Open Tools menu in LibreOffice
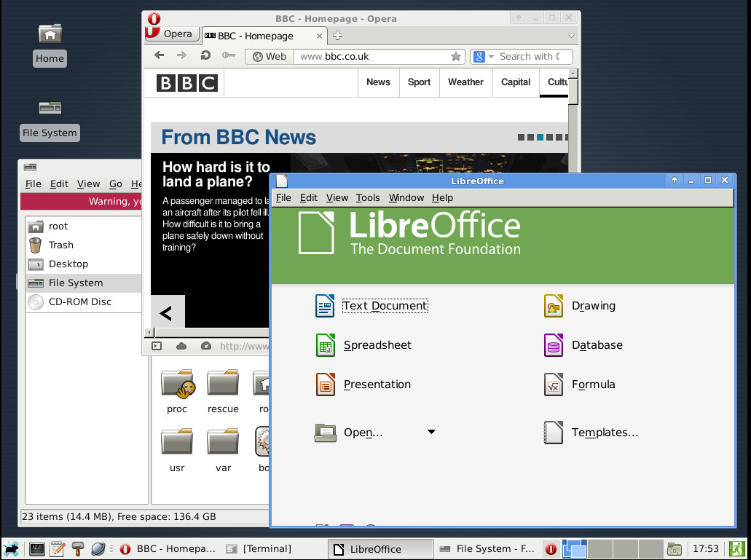The height and width of the screenshot is (560, 751). point(368,197)
